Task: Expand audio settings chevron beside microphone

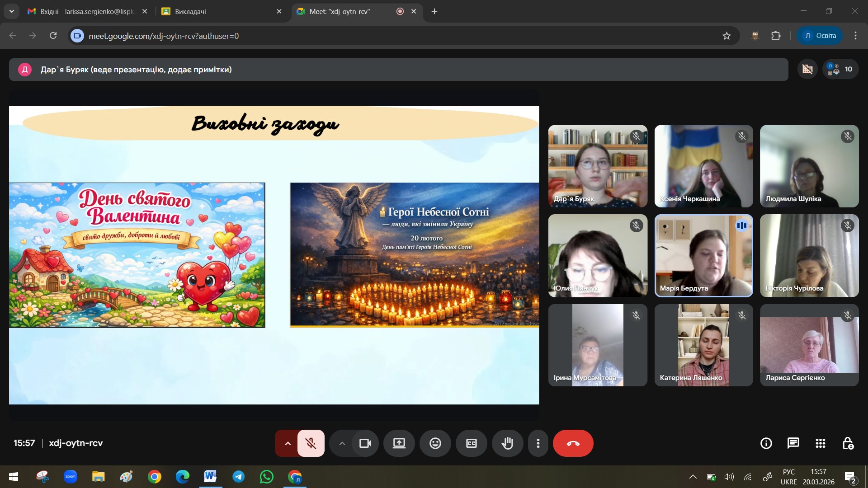Action: [288, 443]
